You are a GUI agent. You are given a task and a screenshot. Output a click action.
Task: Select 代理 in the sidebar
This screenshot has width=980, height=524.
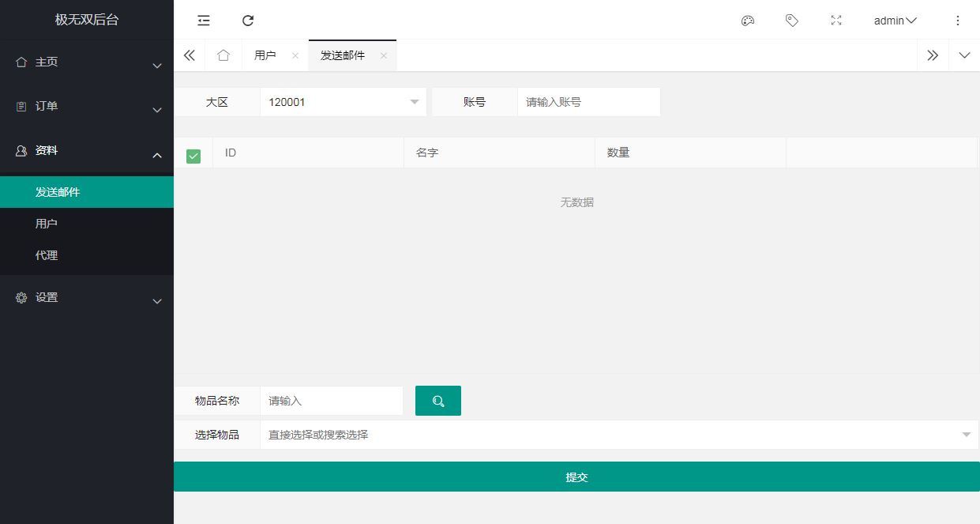click(47, 255)
